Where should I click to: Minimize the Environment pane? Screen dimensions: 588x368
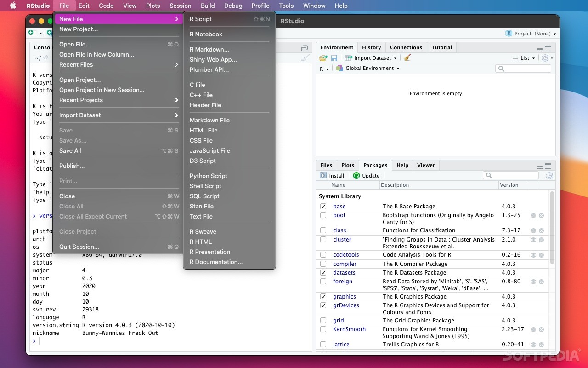coord(539,49)
